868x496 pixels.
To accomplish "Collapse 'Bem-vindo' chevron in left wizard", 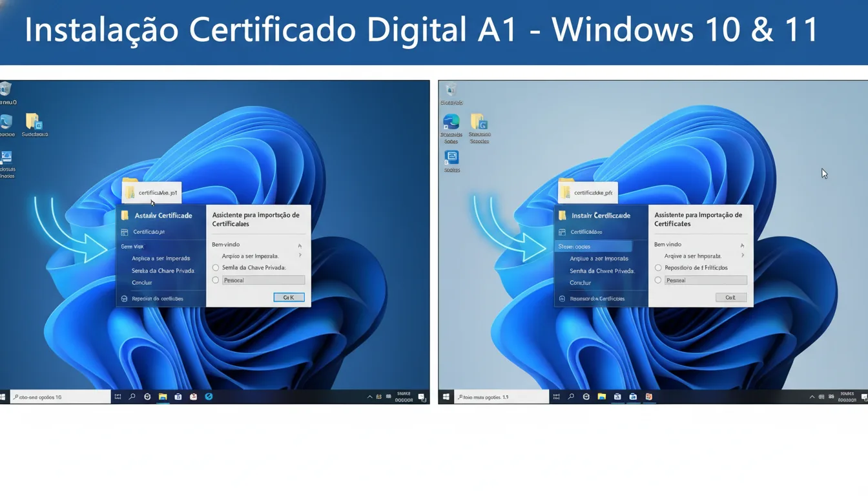I will tap(300, 245).
